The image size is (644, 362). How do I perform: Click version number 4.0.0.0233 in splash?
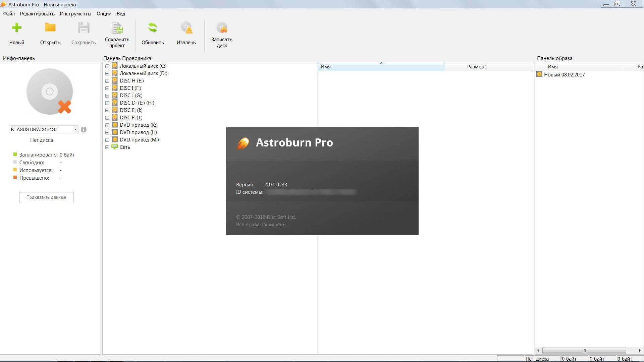coord(276,185)
